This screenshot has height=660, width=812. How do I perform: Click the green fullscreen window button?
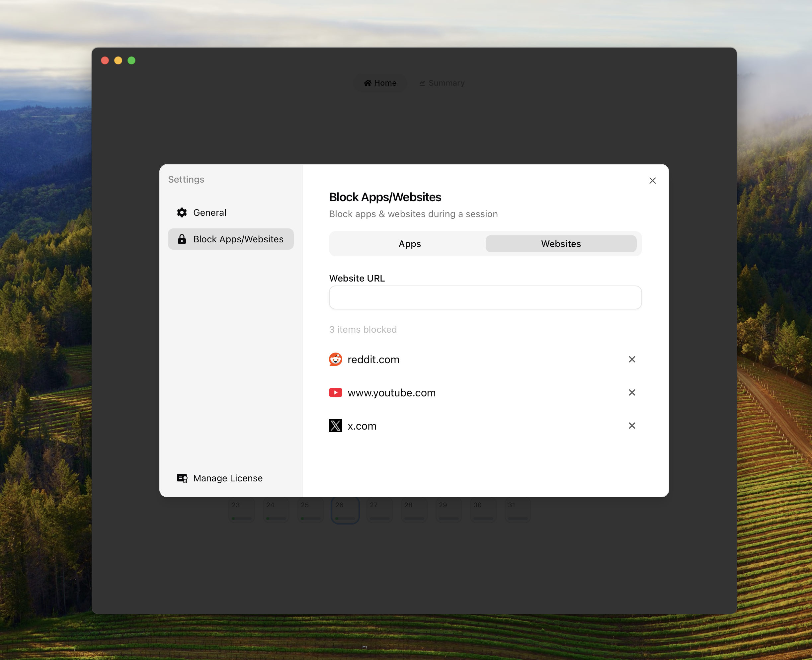click(131, 60)
